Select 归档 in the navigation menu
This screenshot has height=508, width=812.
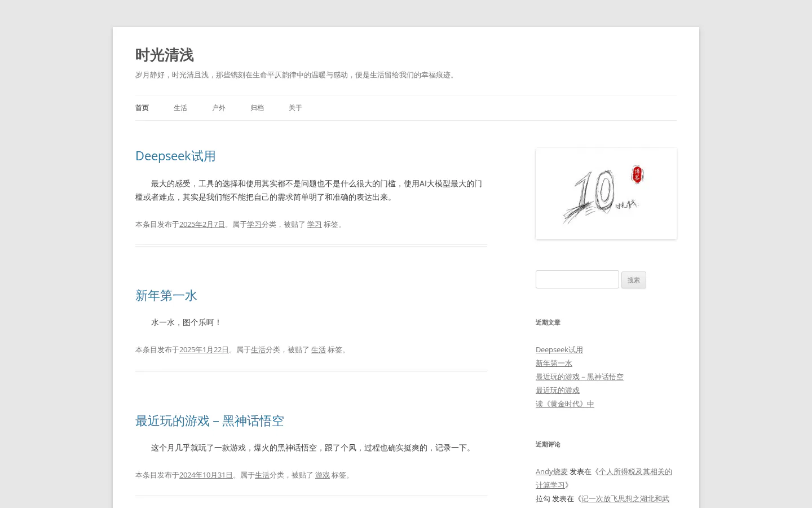(257, 108)
